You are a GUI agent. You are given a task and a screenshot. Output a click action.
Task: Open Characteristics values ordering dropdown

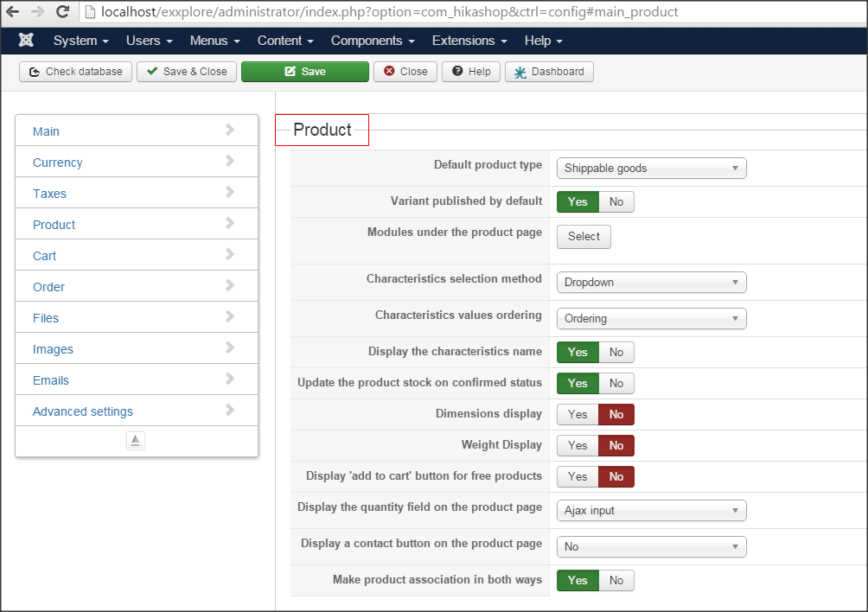[652, 319]
